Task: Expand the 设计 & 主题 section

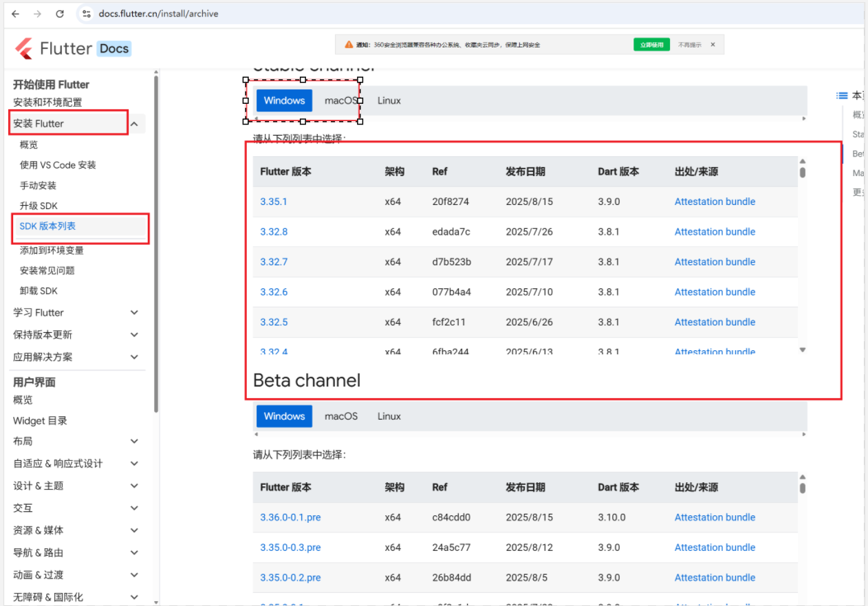Action: (x=134, y=486)
